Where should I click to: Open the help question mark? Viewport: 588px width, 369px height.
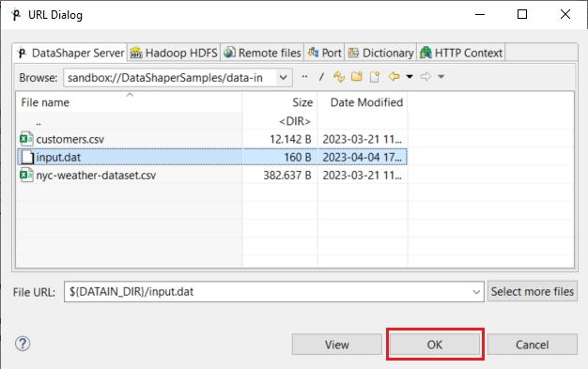23,344
